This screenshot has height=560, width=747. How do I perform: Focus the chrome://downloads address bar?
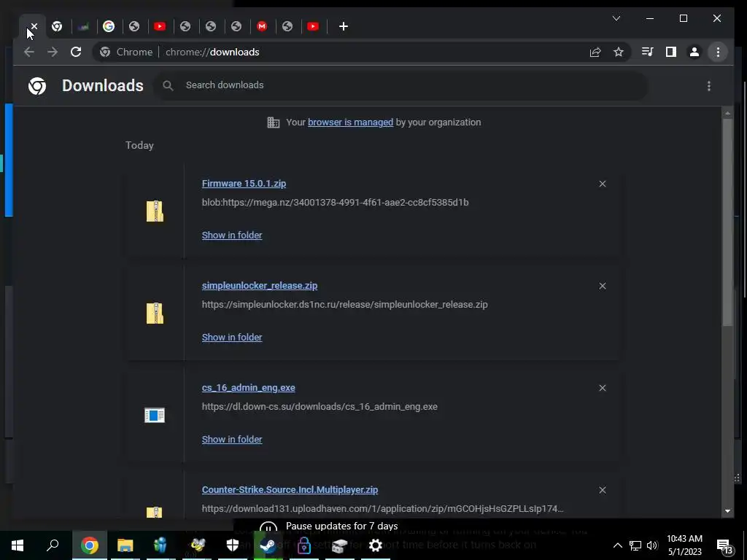(212, 52)
